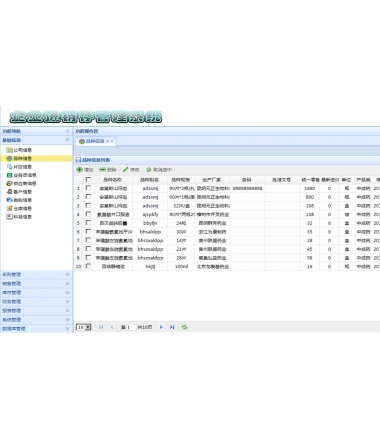Viewport: 380px width, 441px height.
Task: Click the refresh icon in pagination bar
Action: [184, 327]
